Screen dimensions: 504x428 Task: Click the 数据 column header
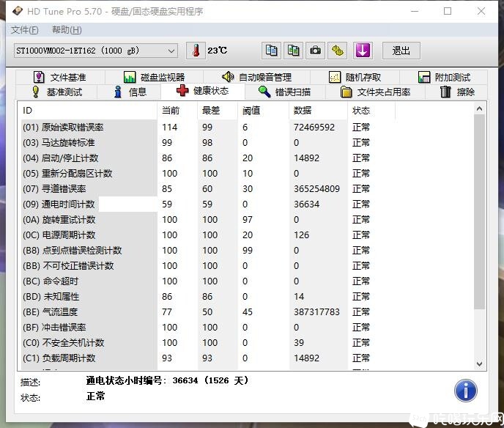click(x=318, y=111)
